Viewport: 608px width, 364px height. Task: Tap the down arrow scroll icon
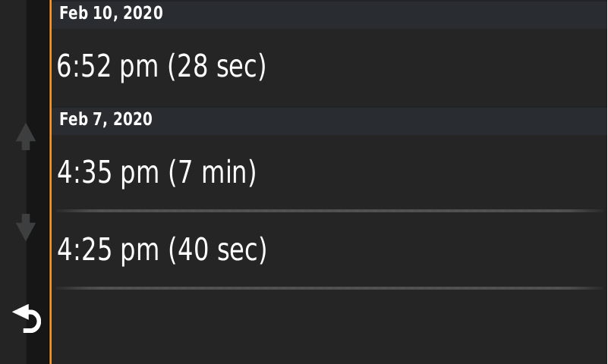(x=26, y=227)
